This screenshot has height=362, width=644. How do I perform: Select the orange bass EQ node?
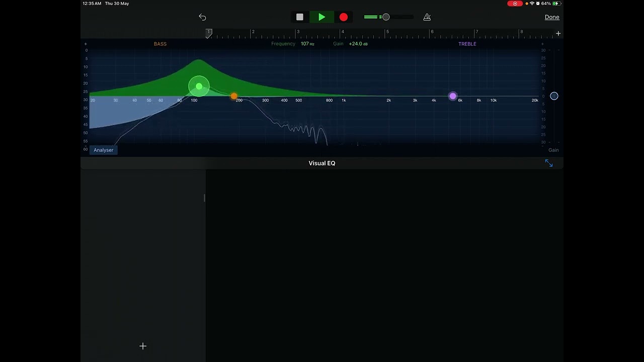pyautogui.click(x=234, y=96)
